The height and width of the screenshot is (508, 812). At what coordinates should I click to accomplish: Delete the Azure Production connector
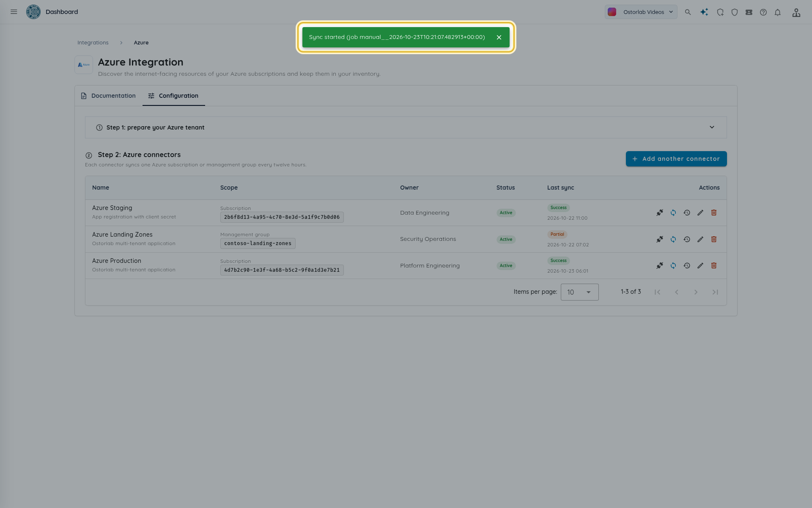(x=714, y=266)
